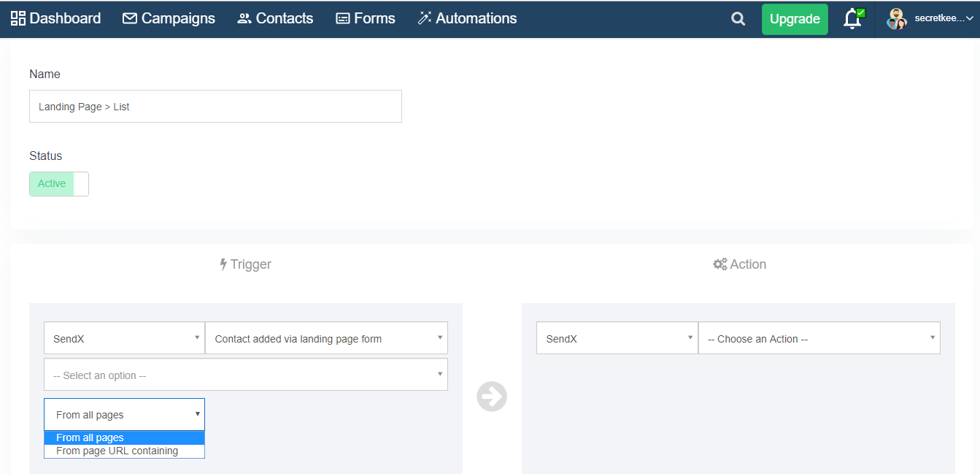
Task: Open the action SendX app dropdown
Action: coord(617,338)
